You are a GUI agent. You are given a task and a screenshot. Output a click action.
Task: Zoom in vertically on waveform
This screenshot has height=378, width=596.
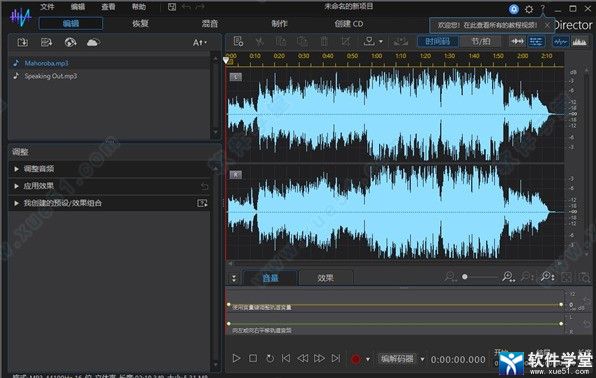pos(548,277)
